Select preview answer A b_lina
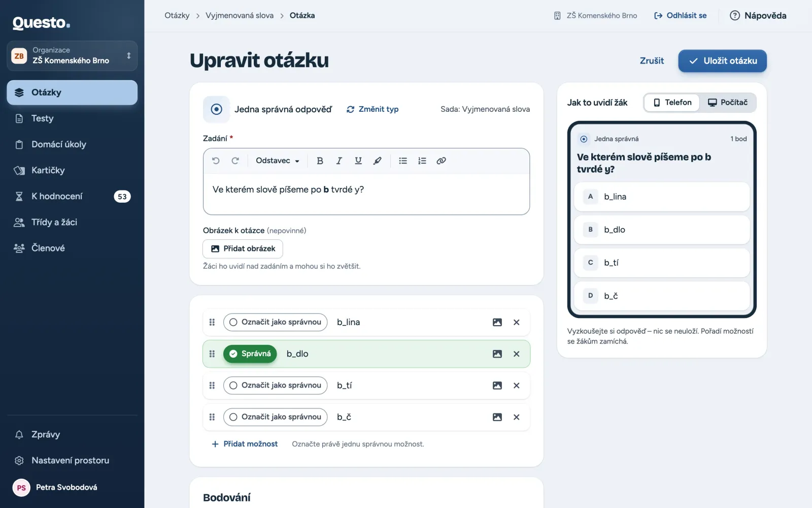This screenshot has height=508, width=812. pyautogui.click(x=662, y=197)
